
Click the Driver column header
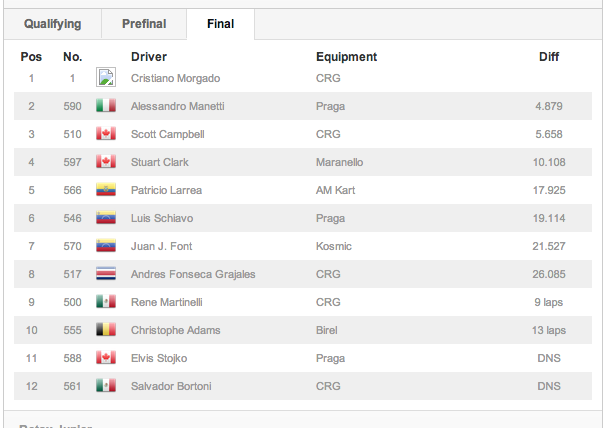click(x=149, y=57)
